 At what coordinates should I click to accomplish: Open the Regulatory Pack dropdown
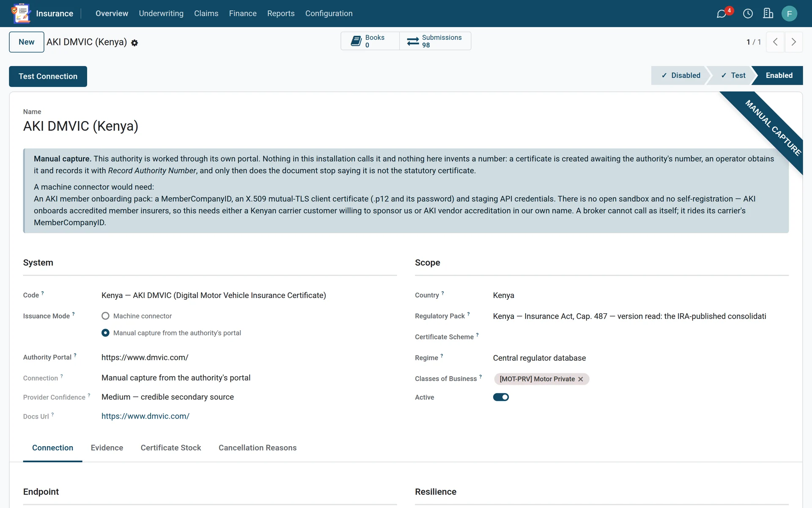pyautogui.click(x=641, y=316)
